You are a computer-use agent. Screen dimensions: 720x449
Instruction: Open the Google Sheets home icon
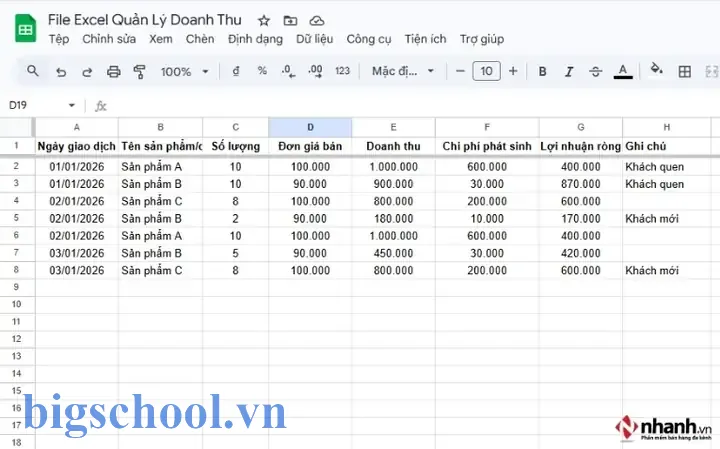(x=25, y=28)
